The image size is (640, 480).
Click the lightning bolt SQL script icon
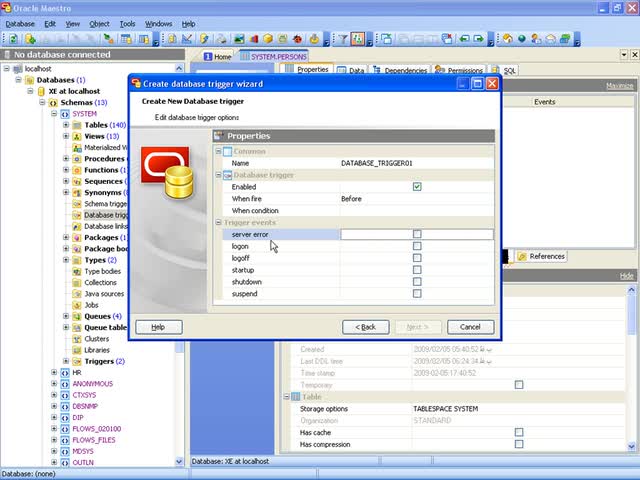204,39
